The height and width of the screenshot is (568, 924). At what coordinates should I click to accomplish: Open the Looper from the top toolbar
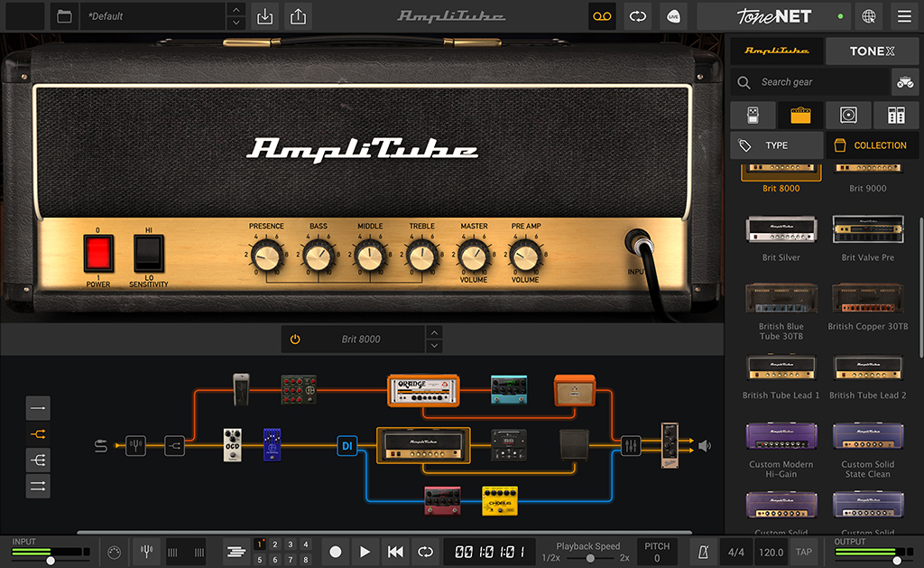pos(602,16)
